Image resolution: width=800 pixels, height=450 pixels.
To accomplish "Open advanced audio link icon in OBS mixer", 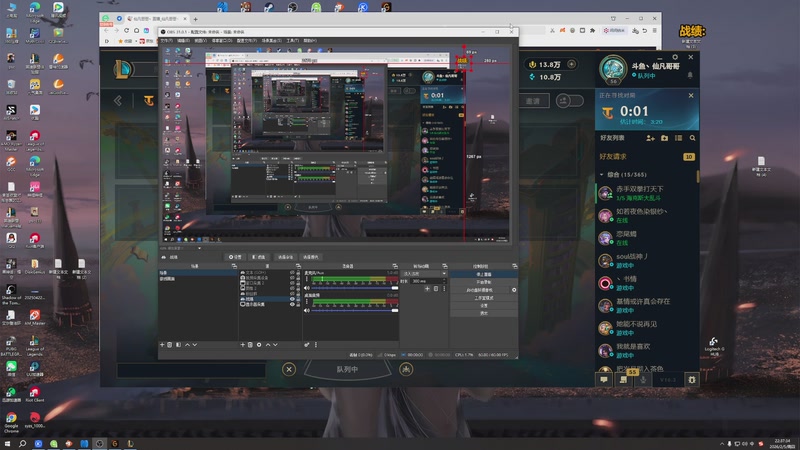I will [x=307, y=345].
